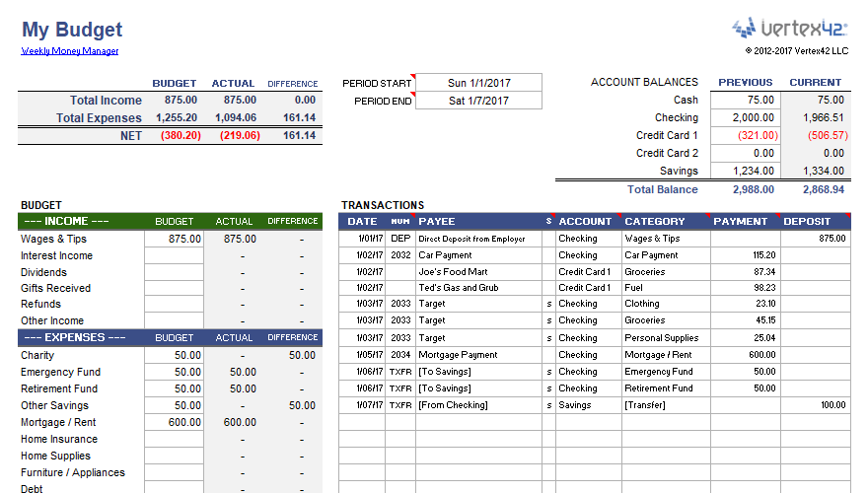Select the Period End date cell

coord(478,101)
